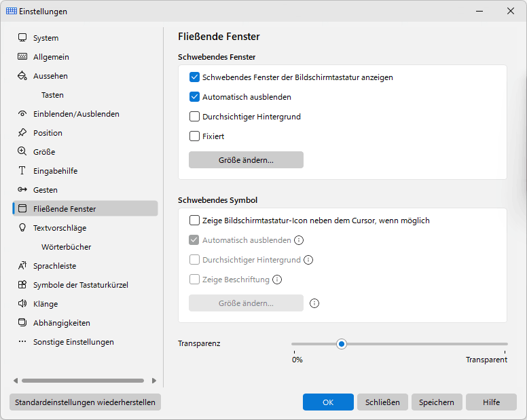Close the Einstellungen window

point(511,11)
